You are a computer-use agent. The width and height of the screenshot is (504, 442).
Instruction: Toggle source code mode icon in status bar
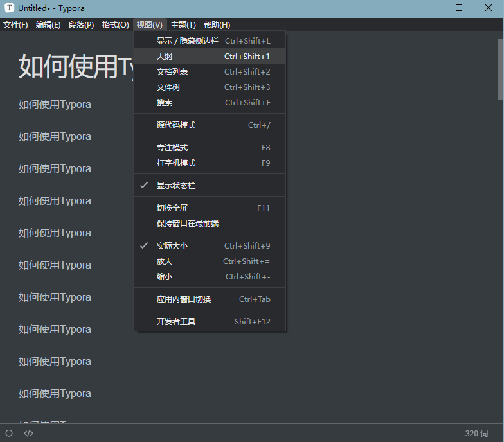tap(28, 433)
